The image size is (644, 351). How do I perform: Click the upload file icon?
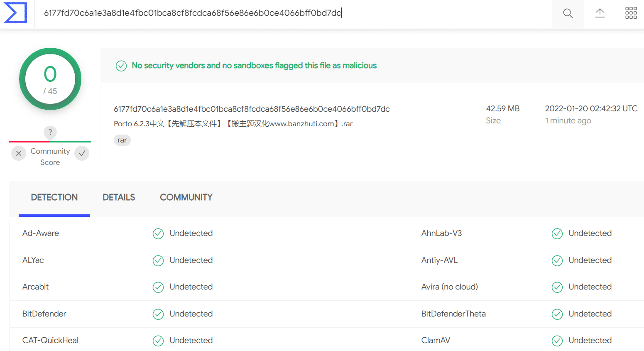600,13
